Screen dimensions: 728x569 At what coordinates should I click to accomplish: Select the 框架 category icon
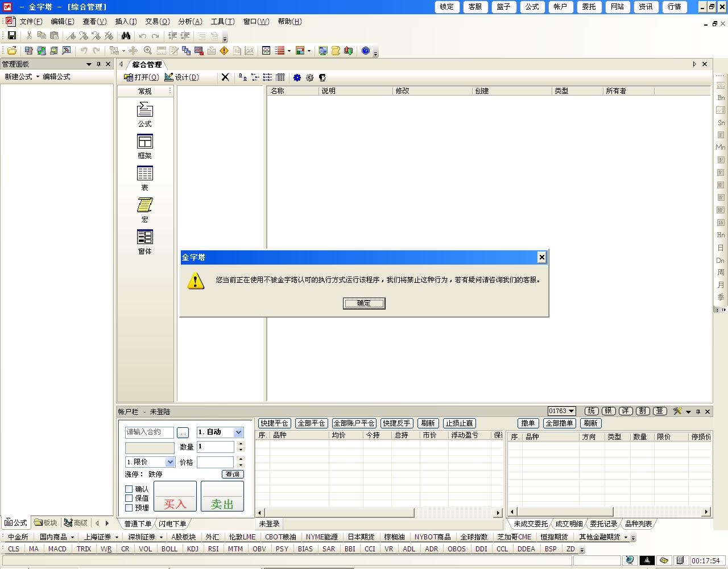coord(145,146)
